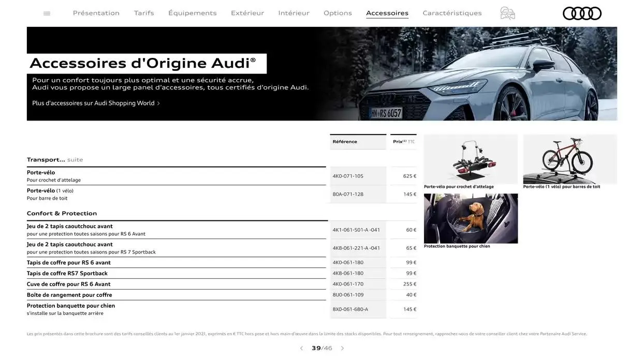This screenshot has height=362, width=644.
Task: Click the Audi rings logo
Action: pos(582,12)
